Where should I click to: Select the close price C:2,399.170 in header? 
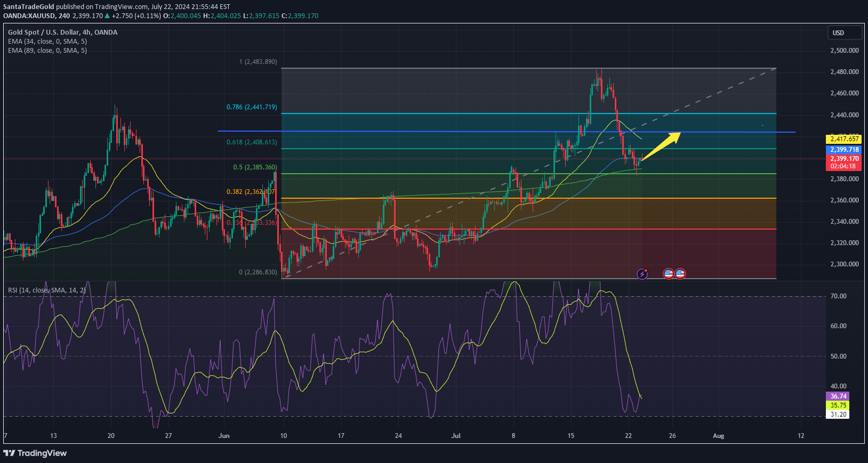300,16
